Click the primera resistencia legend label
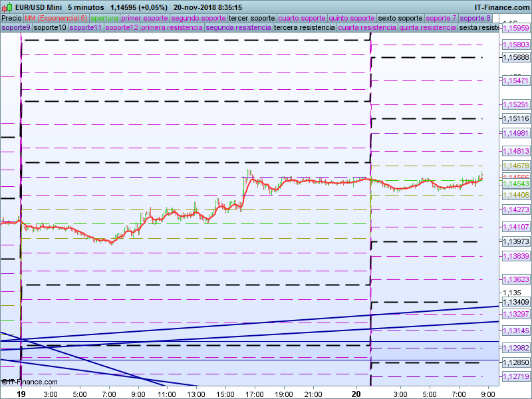 [x=172, y=28]
